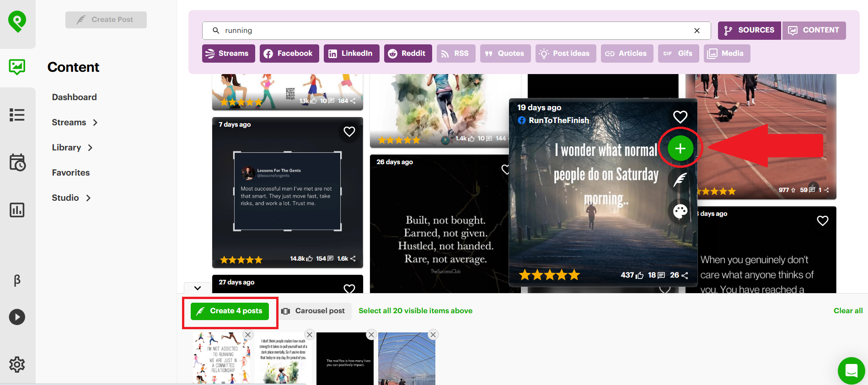Favorite the RunToTheFinish post with heart
868x385 pixels.
click(x=680, y=117)
